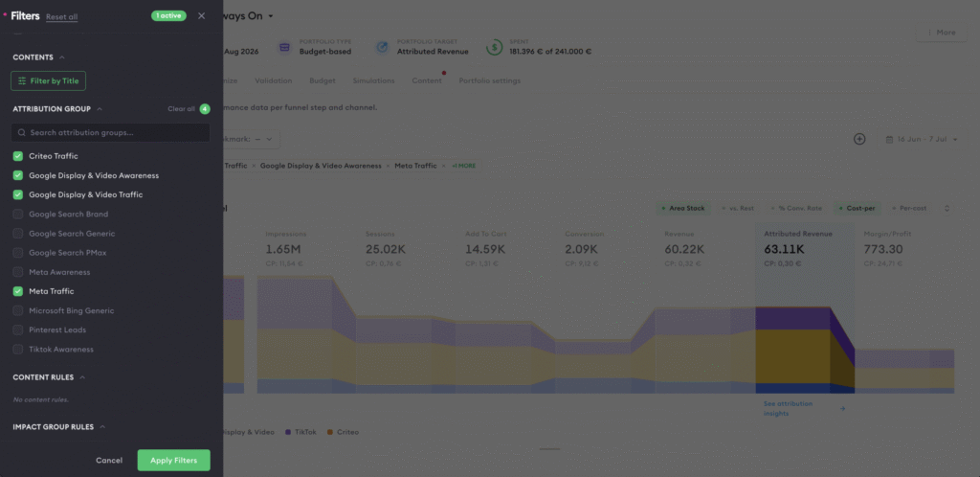Screen dimensions: 980x477
Task: Uncheck Google Display & Video Traffic
Action: pyautogui.click(x=18, y=195)
